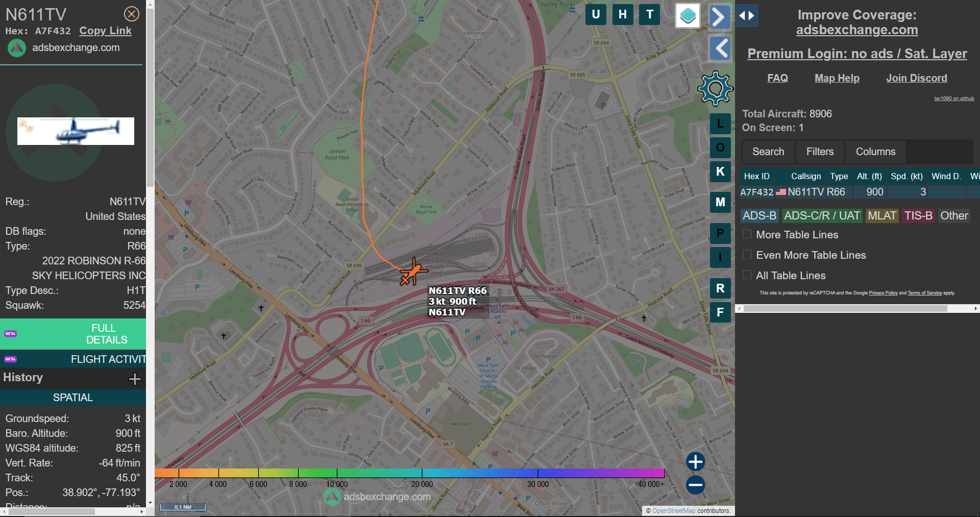Follow the adsbexchange.com coverage link

[857, 30]
